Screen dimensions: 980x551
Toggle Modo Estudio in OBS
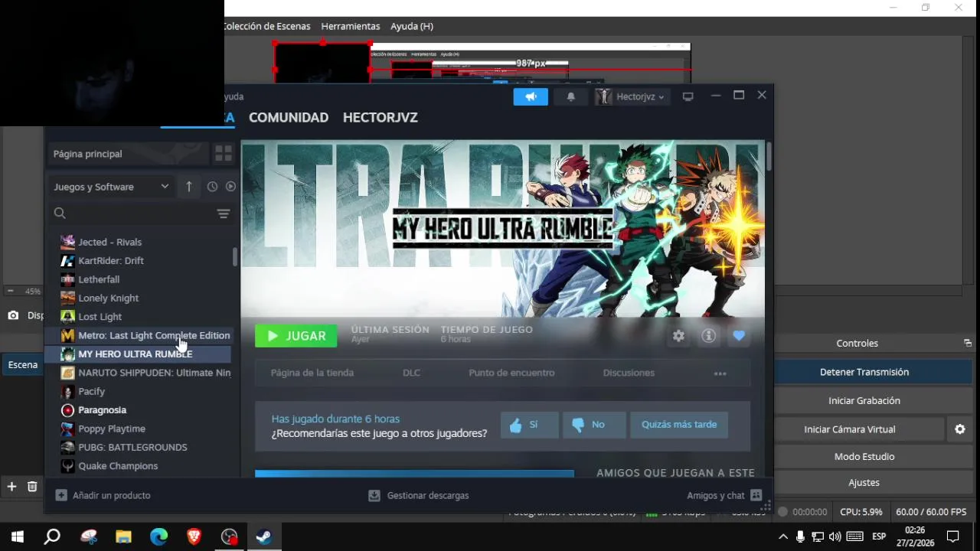(864, 457)
